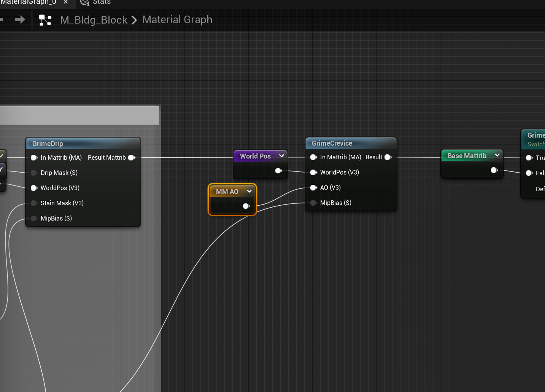
Task: Click GrimeDrip Drip Mask (S) pin
Action: [34, 173]
